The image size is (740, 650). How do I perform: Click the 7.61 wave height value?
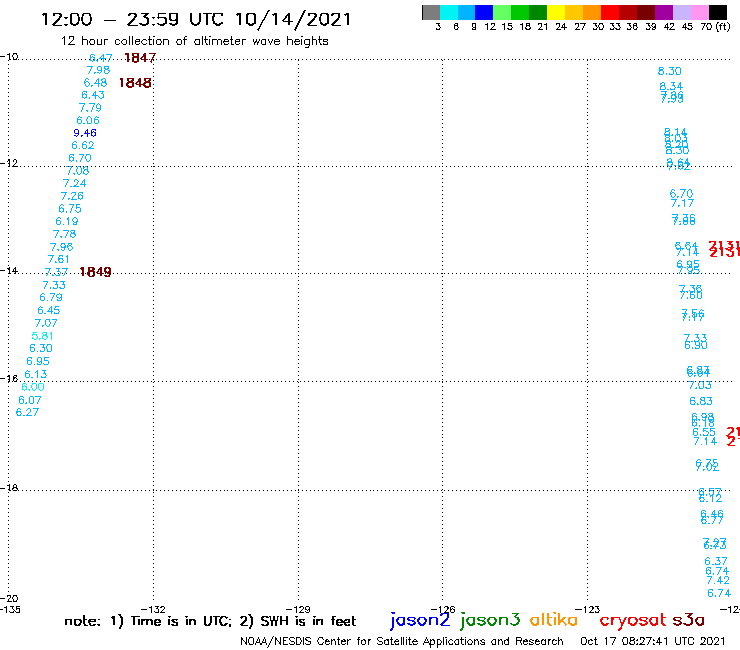59,259
